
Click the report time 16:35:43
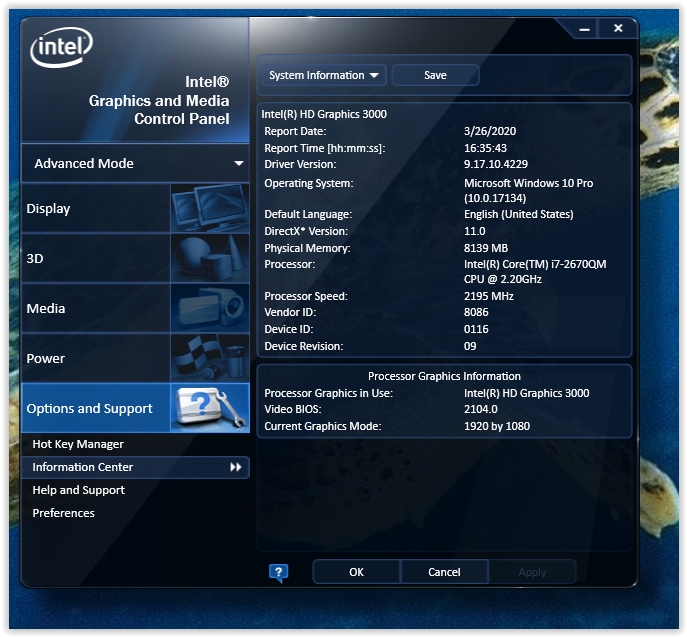click(485, 148)
